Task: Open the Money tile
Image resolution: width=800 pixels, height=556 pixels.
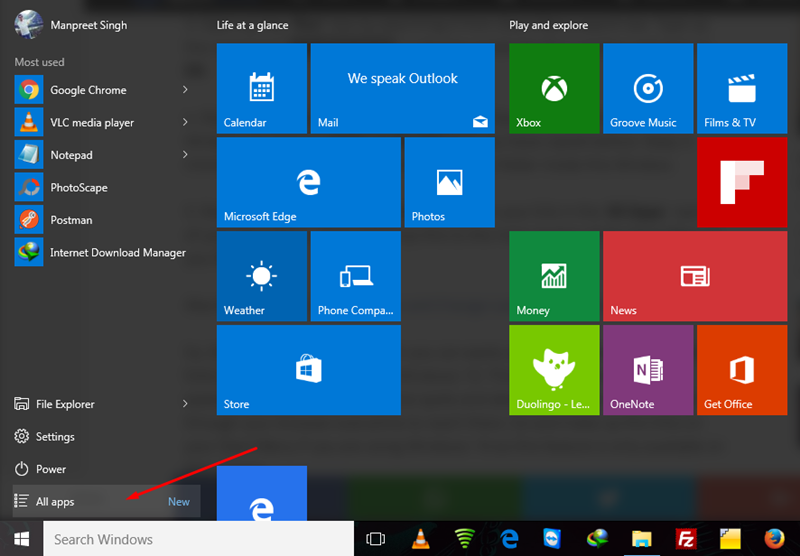Action: (x=554, y=276)
